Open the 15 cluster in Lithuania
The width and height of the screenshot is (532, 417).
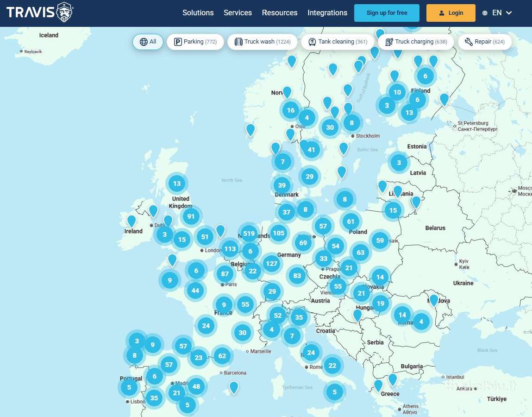pos(393,210)
